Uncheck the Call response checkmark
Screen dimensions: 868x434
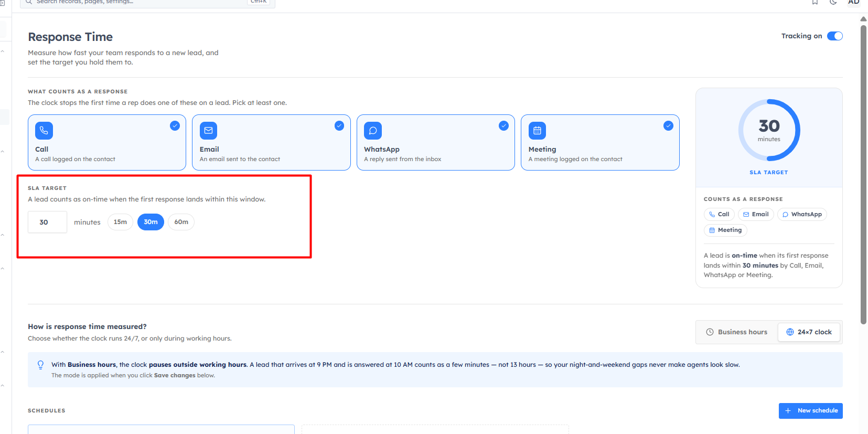[x=175, y=125]
